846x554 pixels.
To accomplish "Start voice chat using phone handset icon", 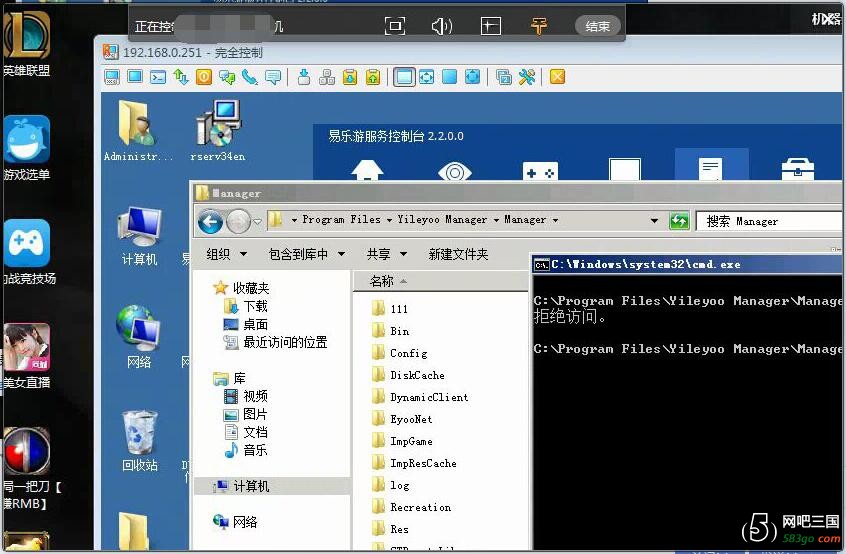I will 250,78.
